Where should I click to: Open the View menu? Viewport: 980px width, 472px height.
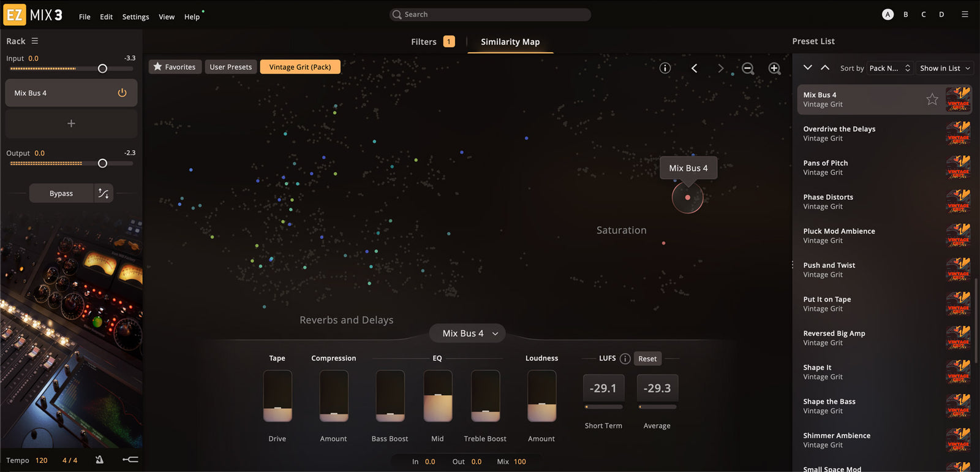[x=167, y=17]
